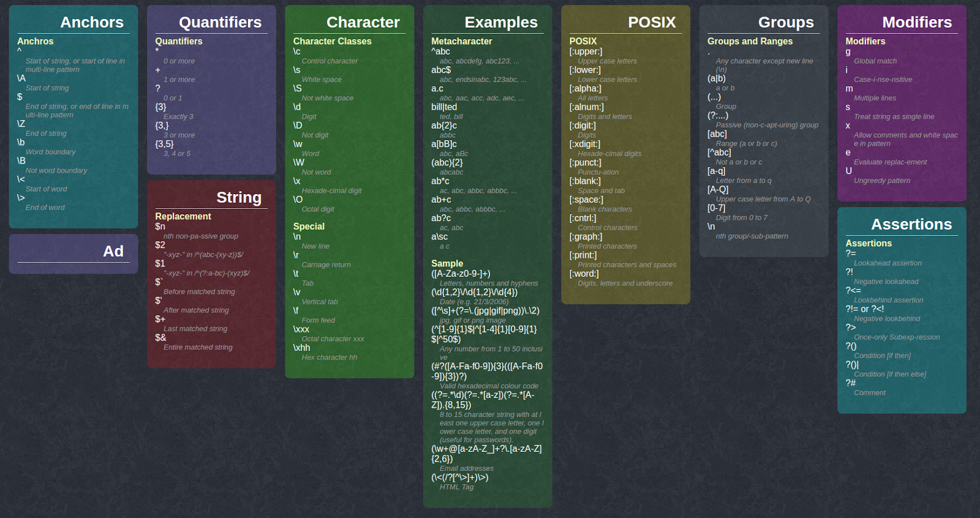Viewport: 980px width, 518px height.
Task: Select the Groups card heading
Action: (x=785, y=23)
